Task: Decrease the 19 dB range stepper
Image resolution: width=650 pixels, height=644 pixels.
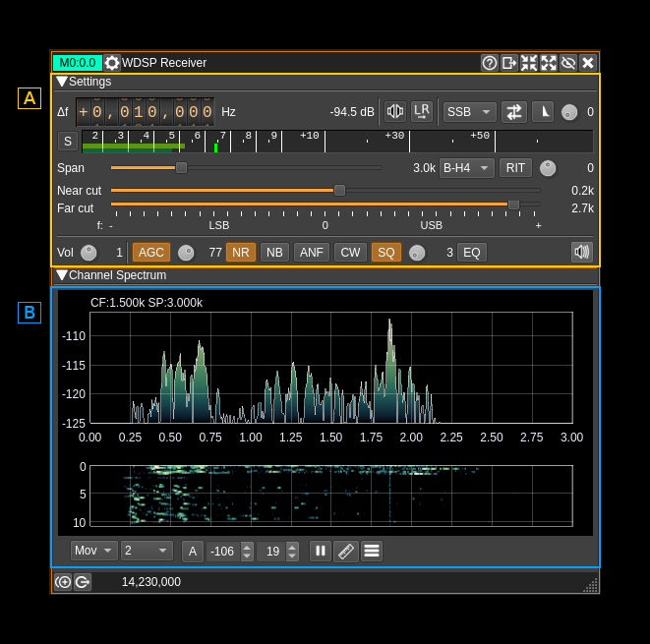Action: point(292,556)
